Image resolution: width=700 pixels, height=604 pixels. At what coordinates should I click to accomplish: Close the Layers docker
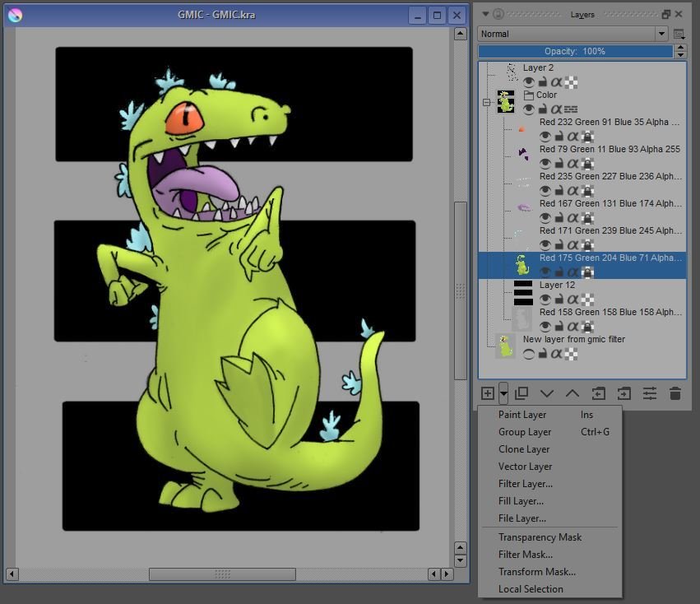[679, 14]
